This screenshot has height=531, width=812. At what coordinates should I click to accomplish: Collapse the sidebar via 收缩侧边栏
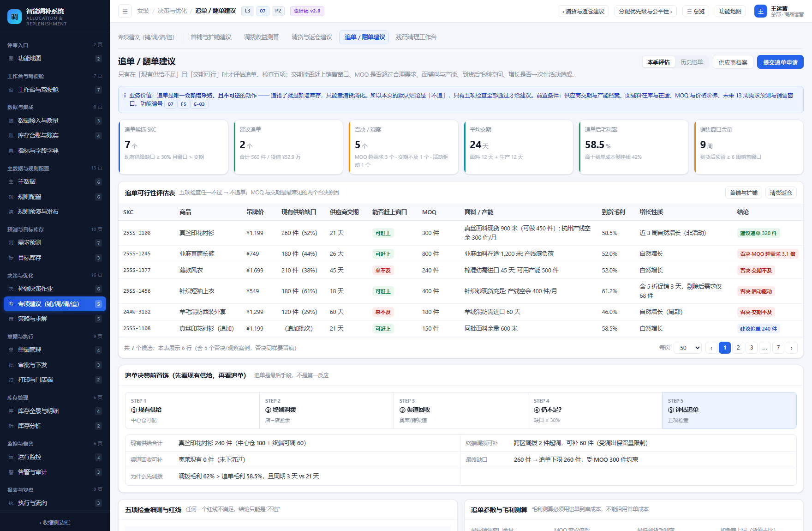(55, 523)
